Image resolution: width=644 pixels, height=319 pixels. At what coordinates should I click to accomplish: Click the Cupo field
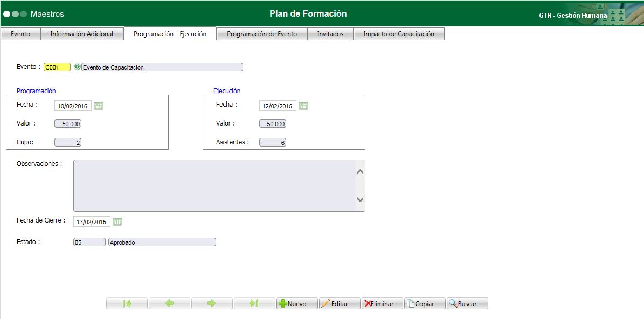point(68,142)
